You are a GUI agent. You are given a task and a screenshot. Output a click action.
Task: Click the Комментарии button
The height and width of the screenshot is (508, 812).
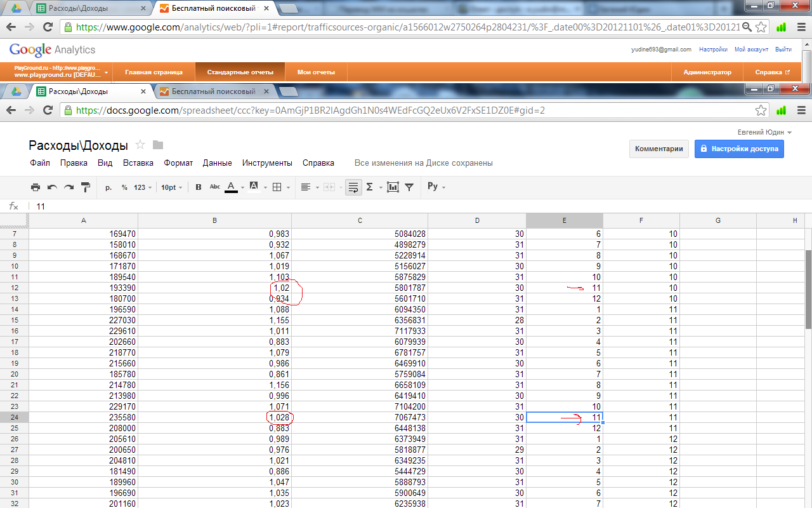tap(658, 149)
